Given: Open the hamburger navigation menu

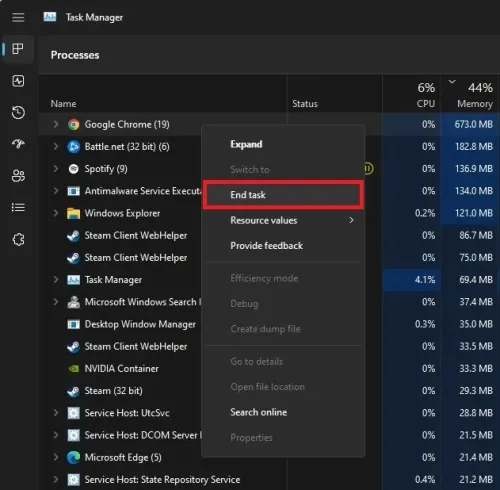Looking at the screenshot, I should (18, 17).
